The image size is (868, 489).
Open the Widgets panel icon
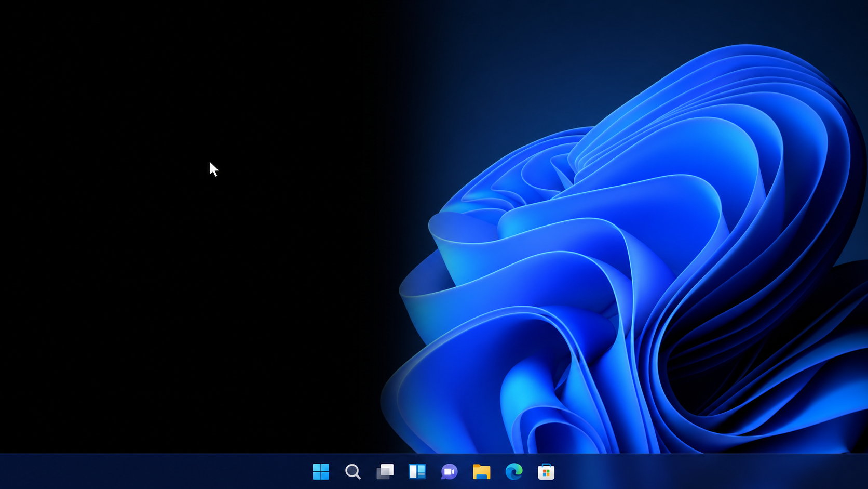(x=417, y=471)
